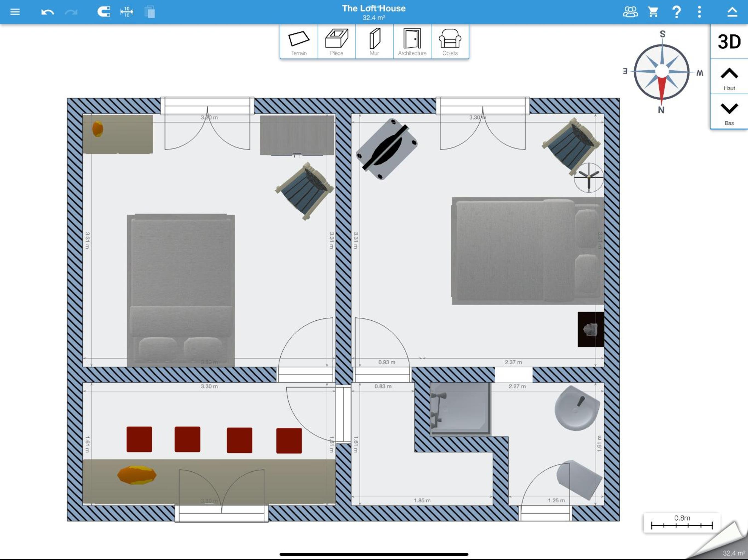Screen dimensions: 748x560
Task: Select the black square object with sculpture
Action: coord(591,329)
